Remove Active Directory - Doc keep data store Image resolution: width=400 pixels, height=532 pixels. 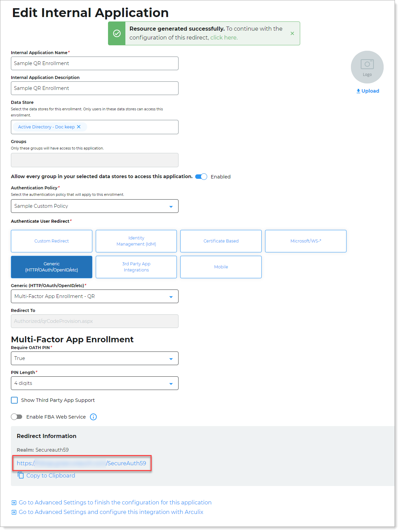(x=79, y=127)
